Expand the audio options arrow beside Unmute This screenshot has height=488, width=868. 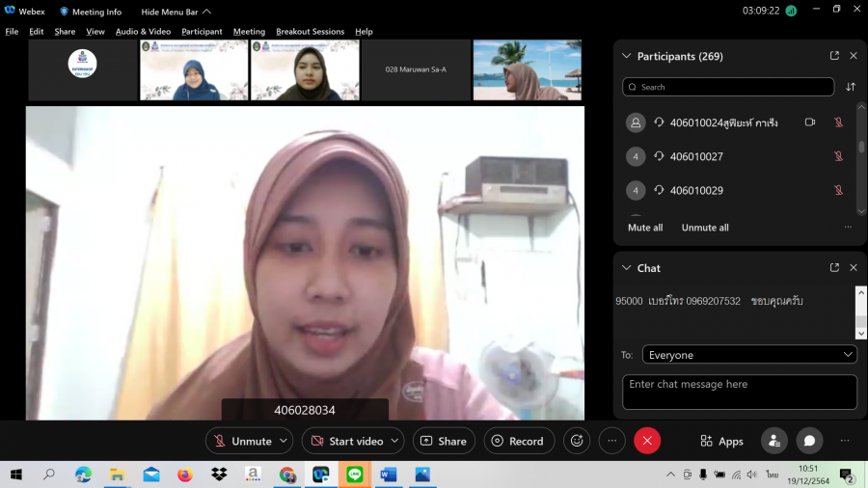coord(284,441)
